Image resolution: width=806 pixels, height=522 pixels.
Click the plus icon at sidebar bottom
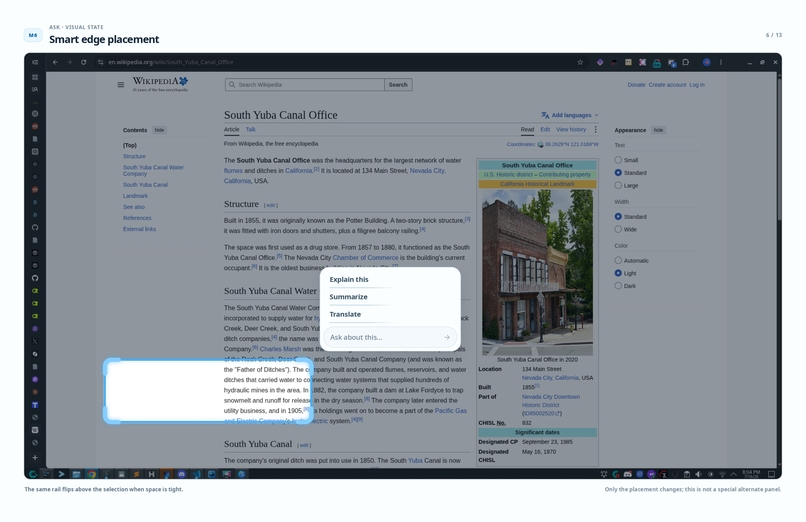[35, 457]
